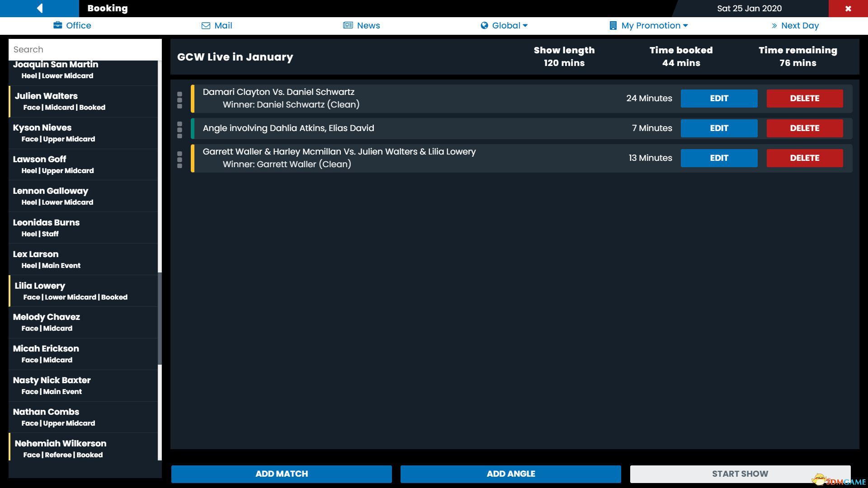Delete the Dahlia Atkins angle
Viewport: 868px width, 488px height.
[804, 128]
